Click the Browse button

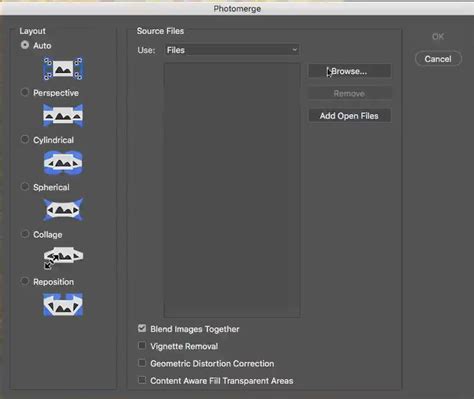coord(349,71)
